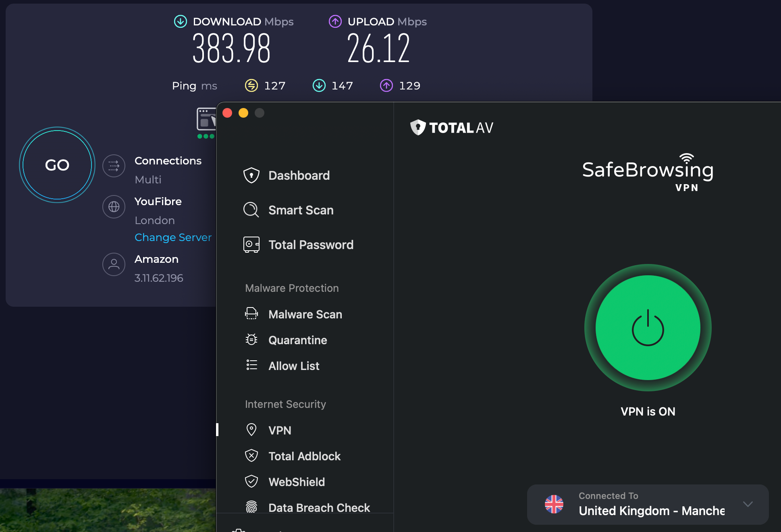The image size is (781, 532).
Task: Click the 383.98 download speed value
Action: [231, 49]
